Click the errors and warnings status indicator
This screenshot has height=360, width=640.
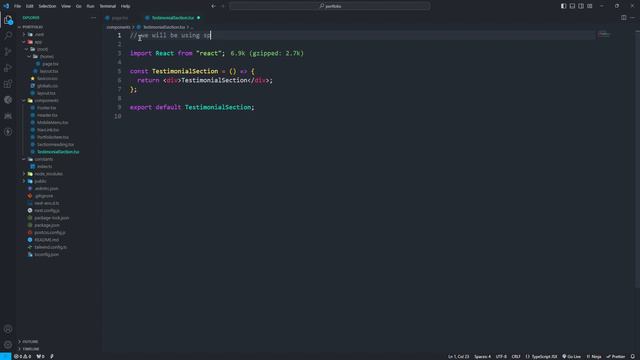pyautogui.click(x=23, y=356)
